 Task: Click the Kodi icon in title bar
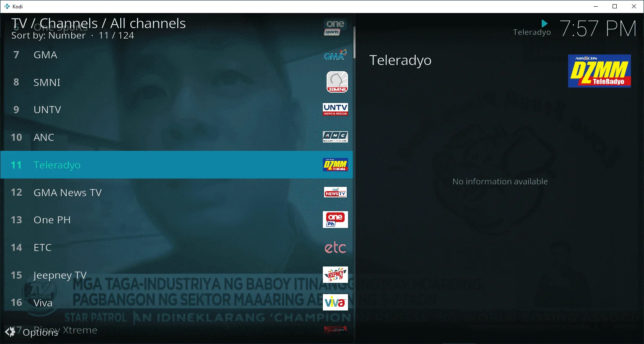tap(7, 6)
